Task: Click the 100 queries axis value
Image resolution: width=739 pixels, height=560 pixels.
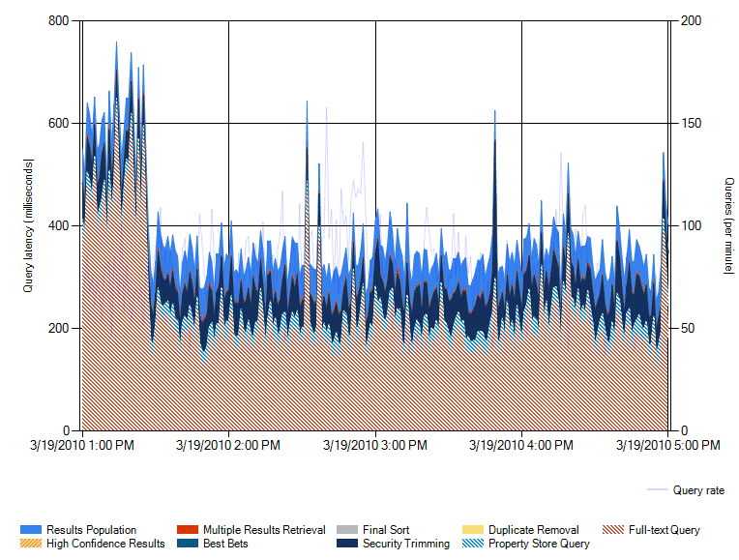Action: 692,225
